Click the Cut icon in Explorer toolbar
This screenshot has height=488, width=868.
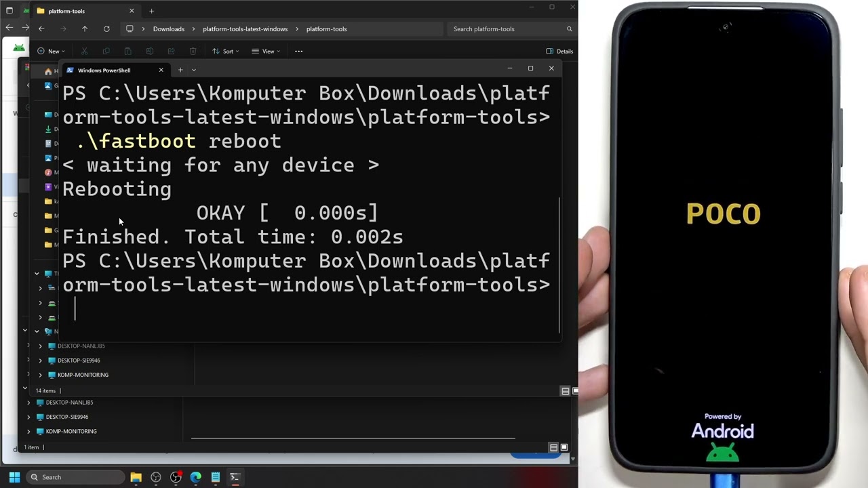pyautogui.click(x=84, y=52)
